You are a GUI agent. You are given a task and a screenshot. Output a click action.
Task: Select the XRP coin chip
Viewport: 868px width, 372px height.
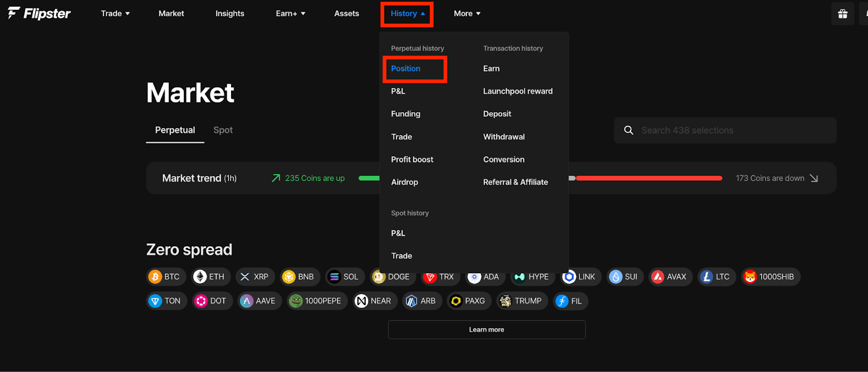click(256, 277)
